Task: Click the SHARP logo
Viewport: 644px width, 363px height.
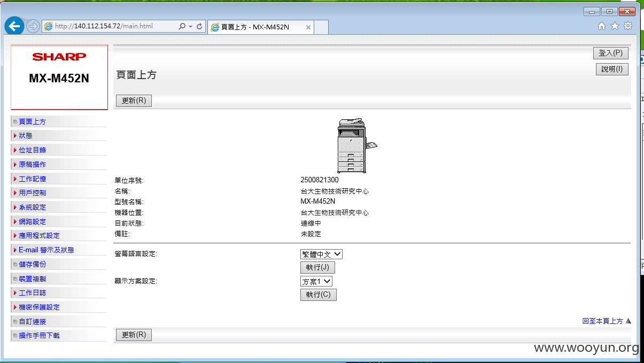Action: [x=59, y=57]
